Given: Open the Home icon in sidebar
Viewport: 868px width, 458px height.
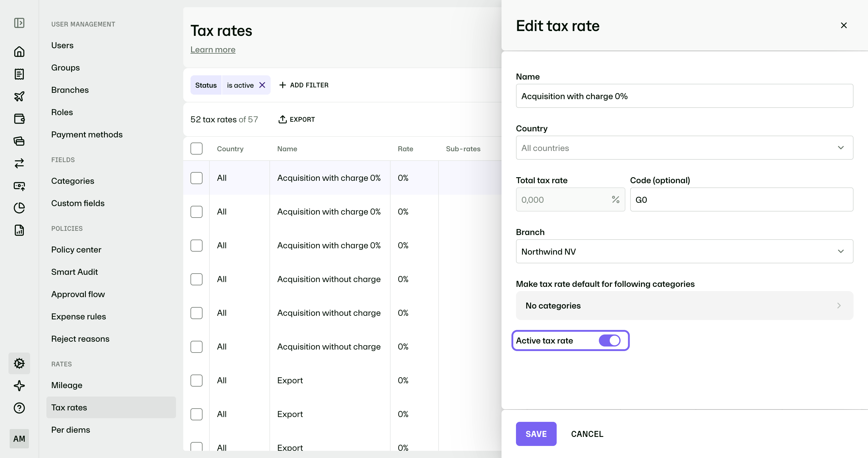Looking at the screenshot, I should point(19,52).
